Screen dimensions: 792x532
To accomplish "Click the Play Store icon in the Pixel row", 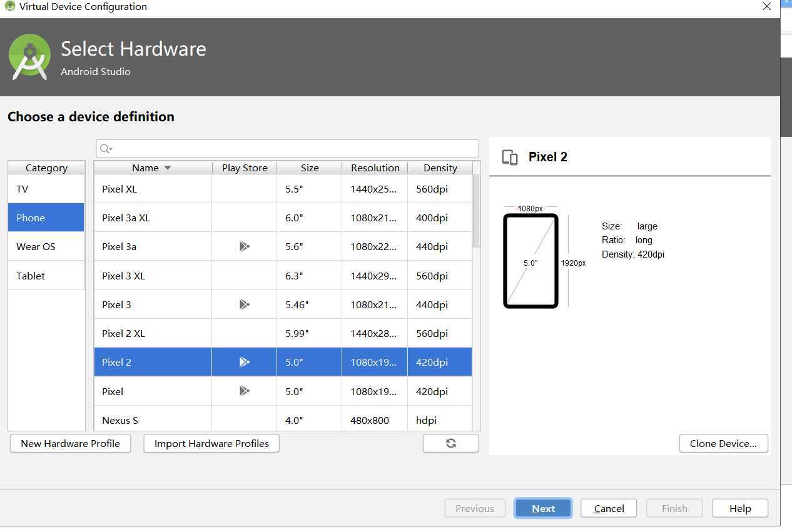I will tap(245, 391).
